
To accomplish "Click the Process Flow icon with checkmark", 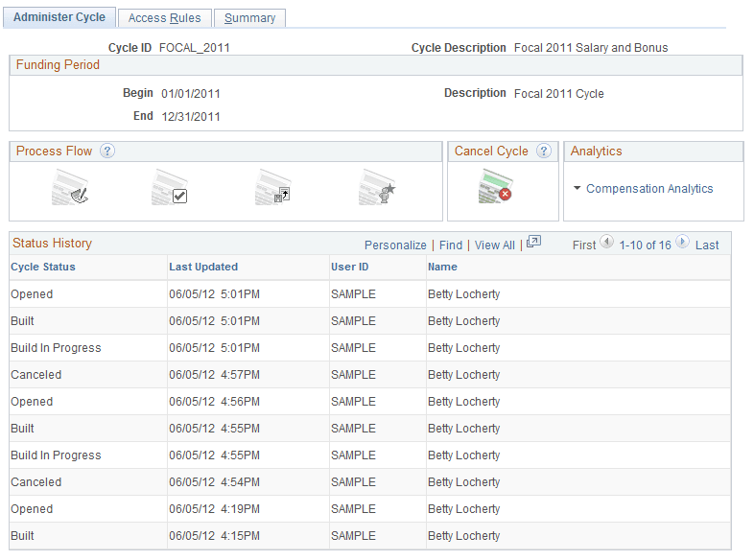I will pyautogui.click(x=170, y=188).
